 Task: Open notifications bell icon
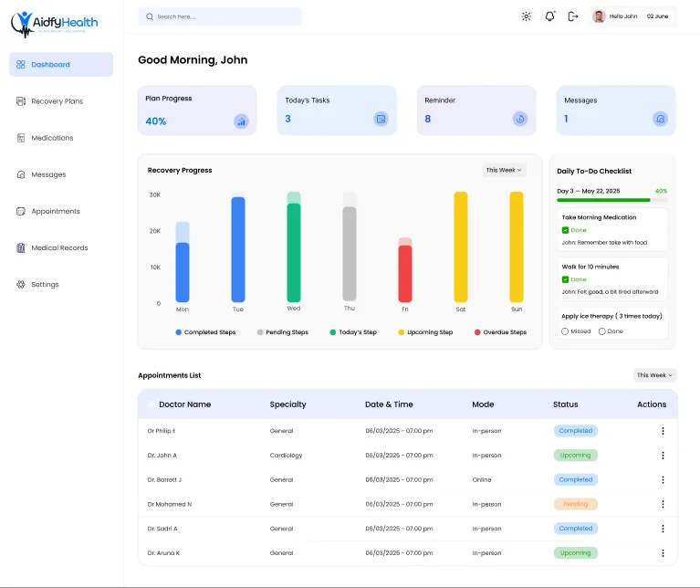click(550, 16)
